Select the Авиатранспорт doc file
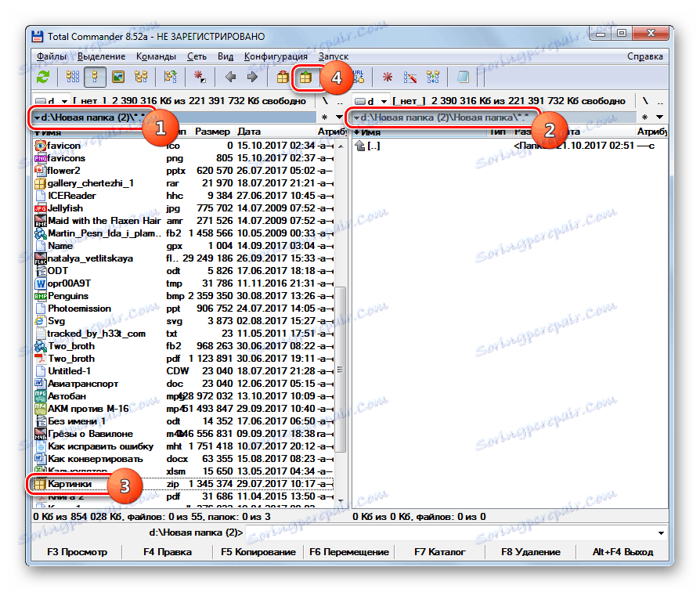 [x=183, y=384]
